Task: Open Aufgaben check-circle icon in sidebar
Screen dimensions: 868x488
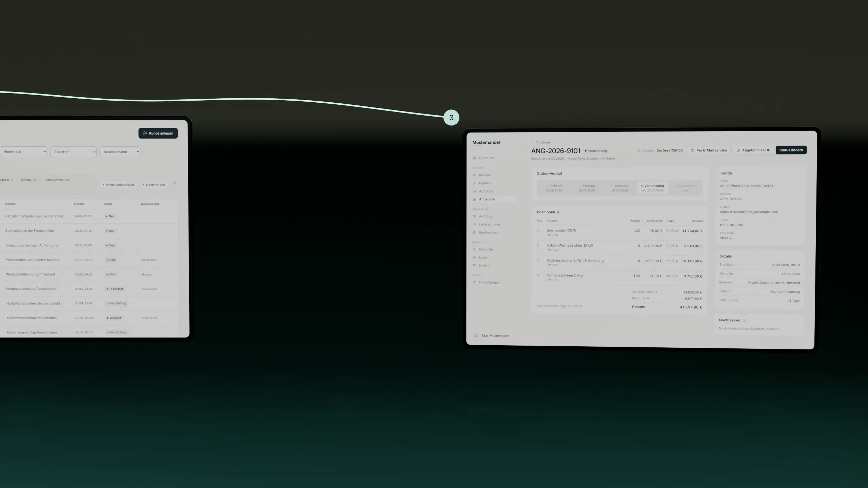Action: [474, 191]
